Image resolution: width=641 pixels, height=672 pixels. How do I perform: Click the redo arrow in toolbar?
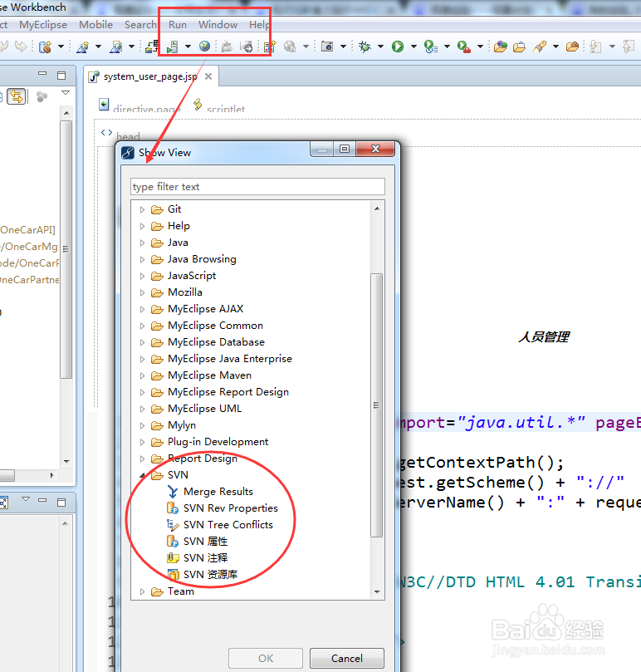coord(21,47)
